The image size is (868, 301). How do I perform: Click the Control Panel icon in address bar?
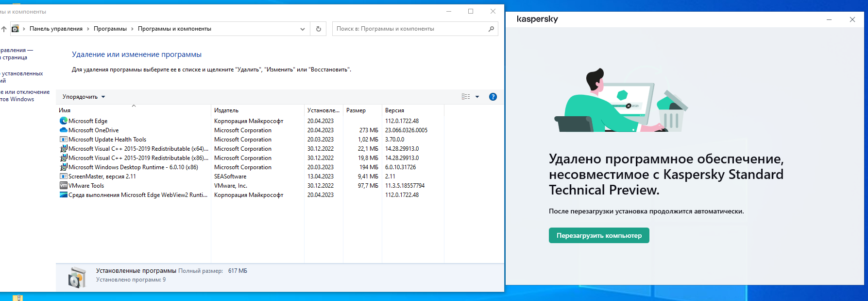pos(15,29)
